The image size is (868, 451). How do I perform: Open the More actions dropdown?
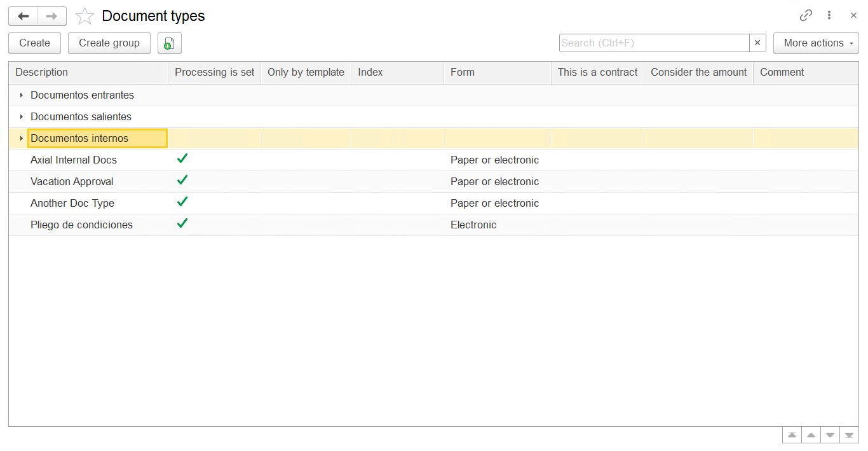pos(816,43)
